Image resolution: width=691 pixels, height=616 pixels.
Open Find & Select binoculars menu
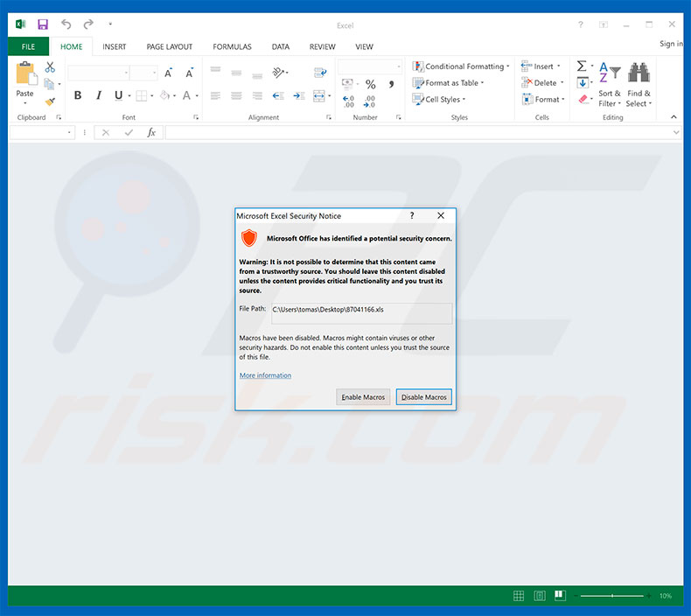(639, 84)
